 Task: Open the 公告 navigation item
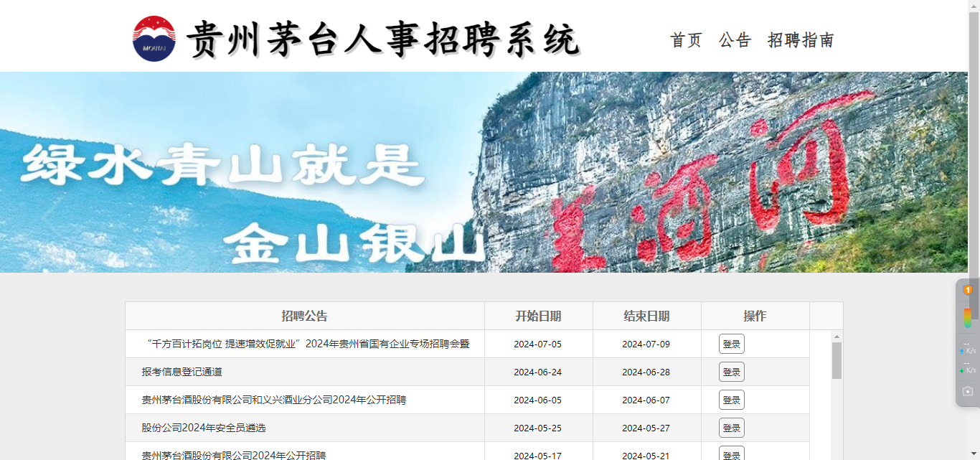735,40
